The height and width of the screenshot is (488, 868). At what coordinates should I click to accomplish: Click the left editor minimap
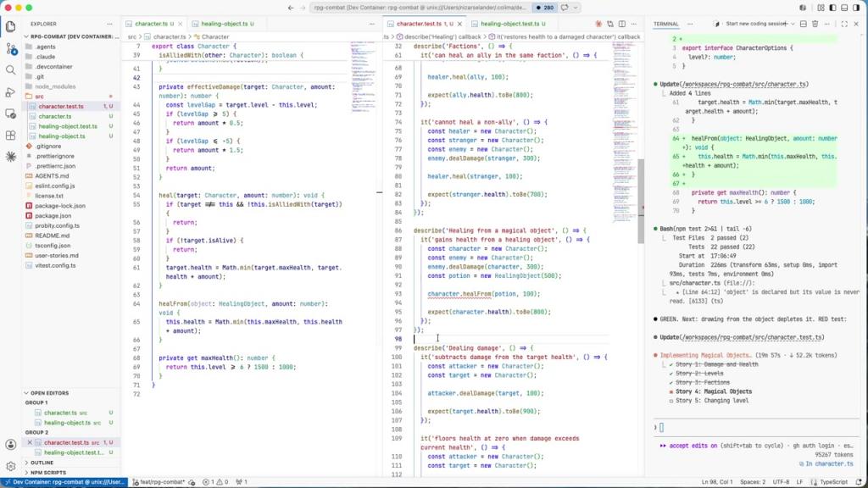pos(363,77)
